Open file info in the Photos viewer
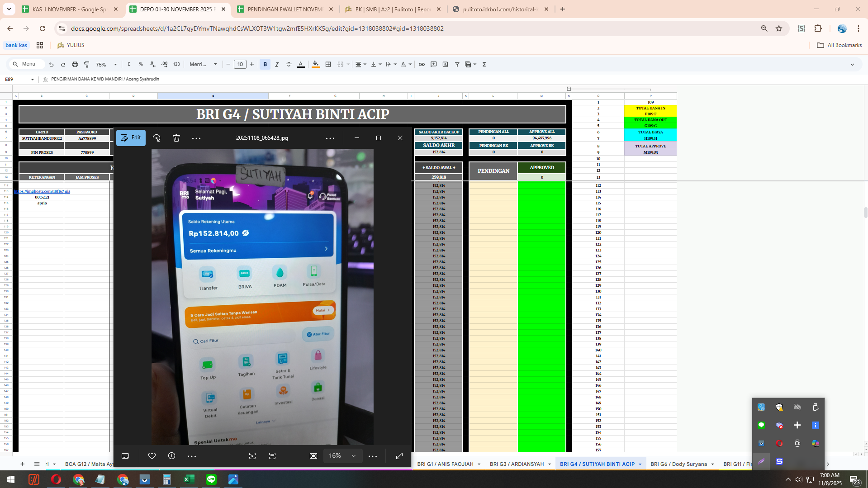 tap(171, 456)
